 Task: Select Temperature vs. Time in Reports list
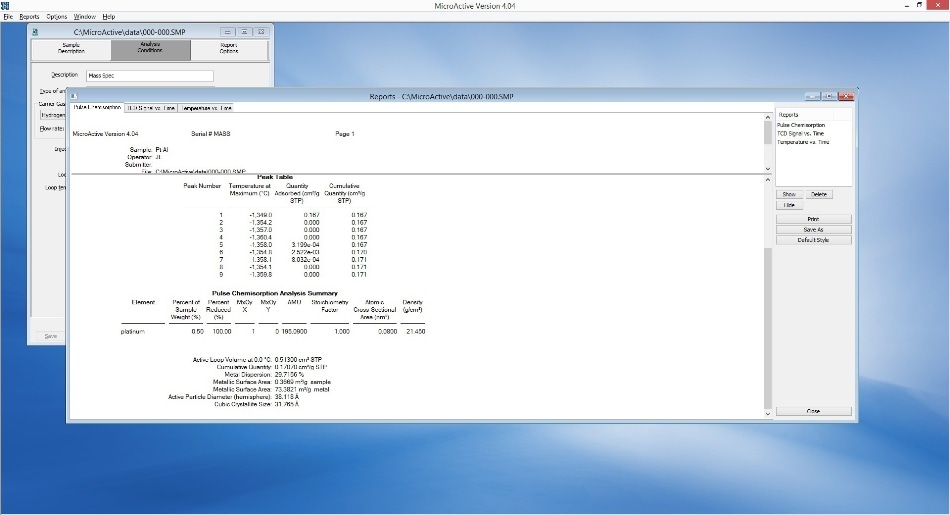[x=803, y=142]
